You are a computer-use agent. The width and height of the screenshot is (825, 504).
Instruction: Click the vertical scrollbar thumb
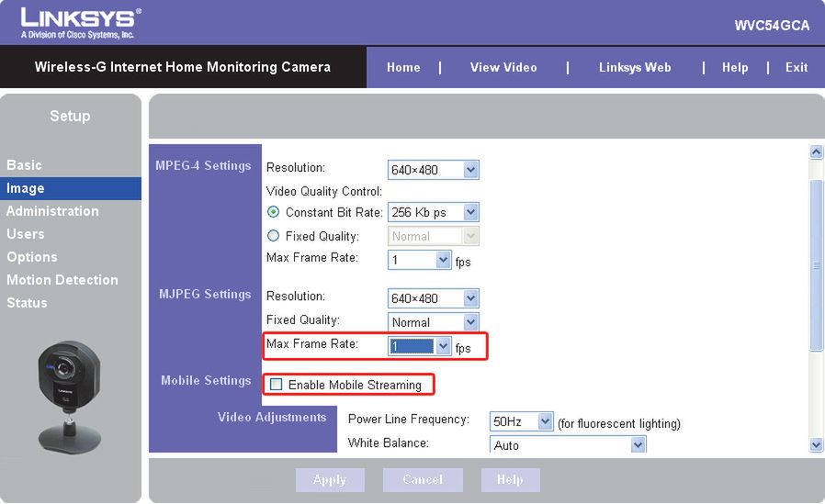point(816,265)
